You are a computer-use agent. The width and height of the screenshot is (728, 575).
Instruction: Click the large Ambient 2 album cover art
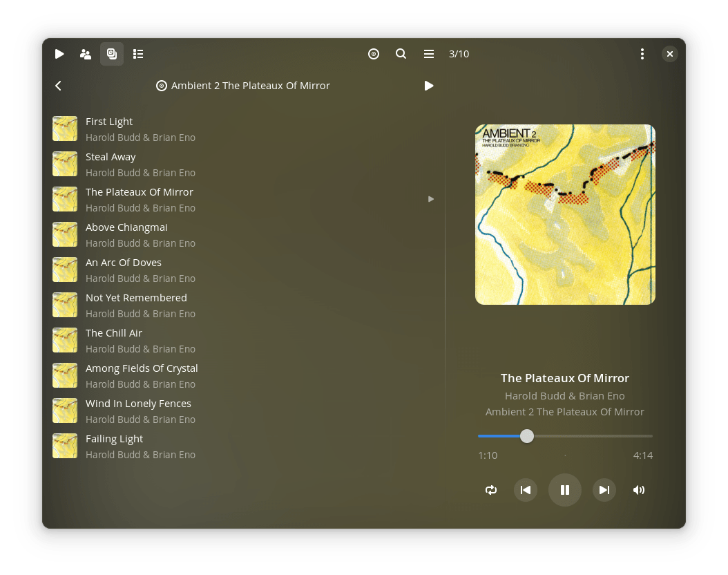565,214
